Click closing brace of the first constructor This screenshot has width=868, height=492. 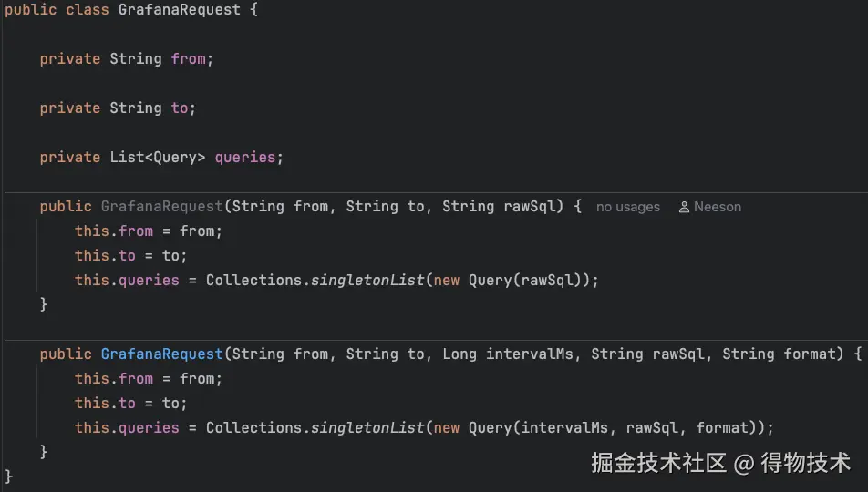pos(44,304)
